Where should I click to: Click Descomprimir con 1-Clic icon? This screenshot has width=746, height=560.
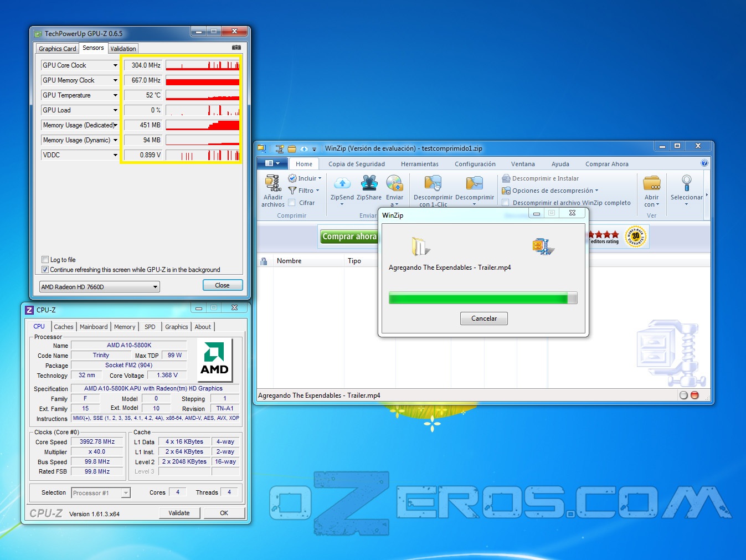(433, 183)
